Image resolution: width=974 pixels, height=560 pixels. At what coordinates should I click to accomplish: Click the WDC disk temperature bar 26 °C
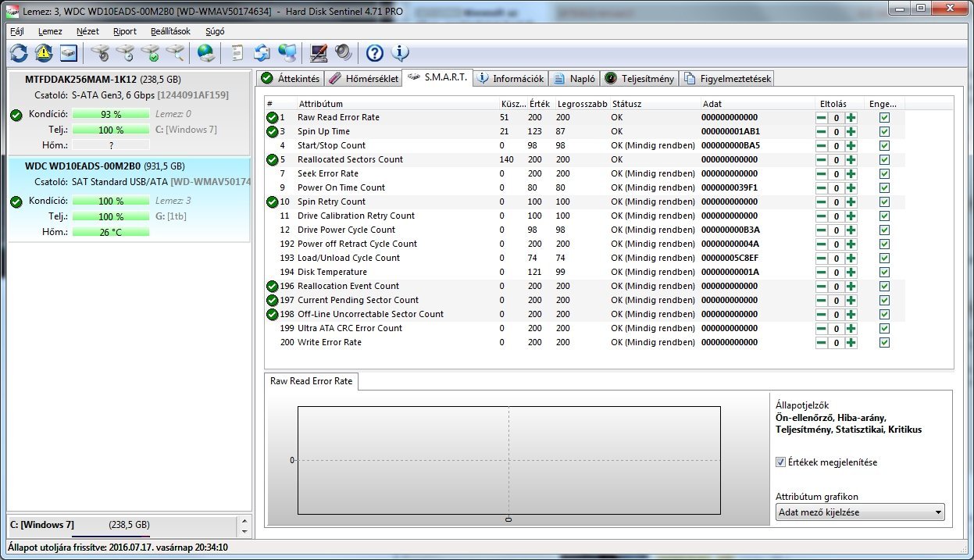[x=110, y=232]
